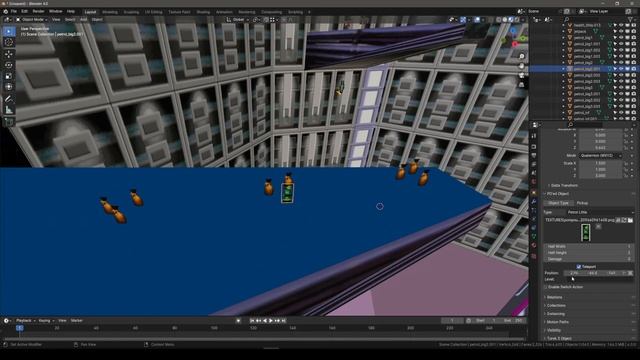640x360 pixels.
Task: Toggle viewport overlays button
Action: [477, 19]
